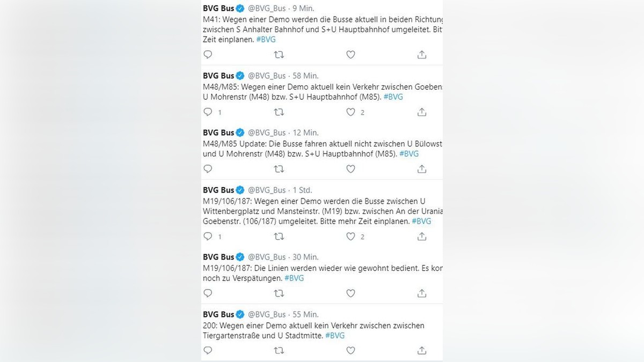Share the M48/M85 Update tweet
The image size is (644, 362).
tap(422, 169)
